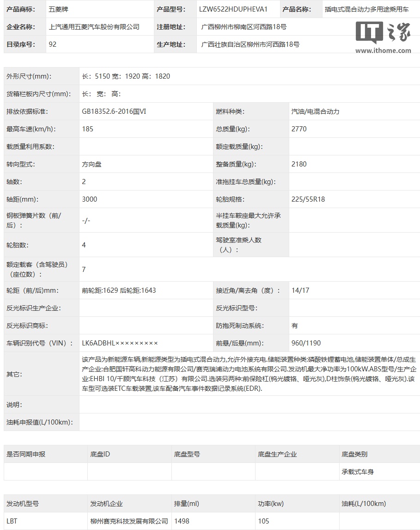The image size is (420, 530).
Task: Click label 防抱死制动系统:
Action: point(240,326)
